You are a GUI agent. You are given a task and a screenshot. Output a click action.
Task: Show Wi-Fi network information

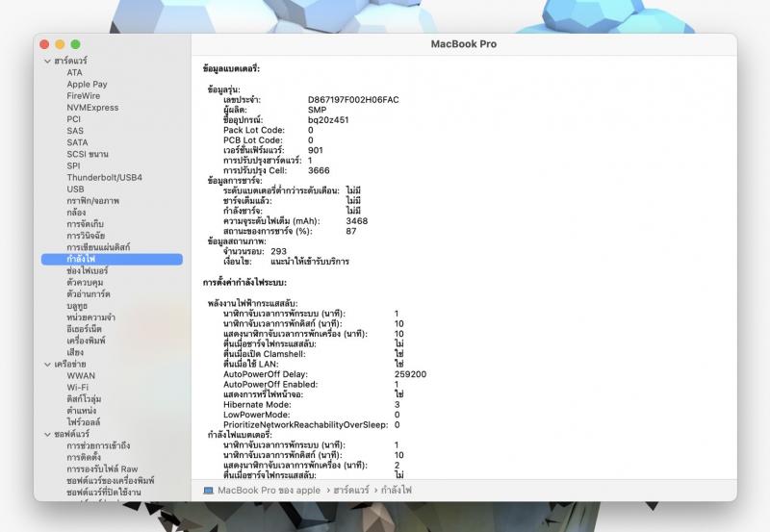click(x=78, y=388)
